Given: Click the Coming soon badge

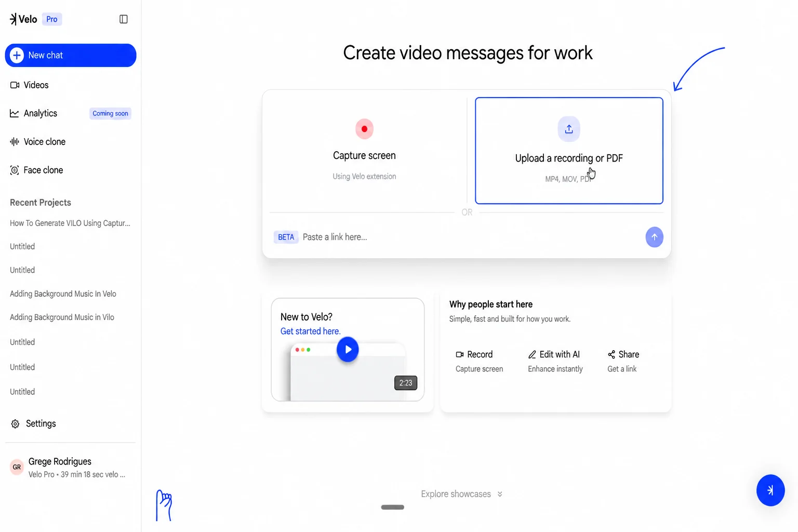Looking at the screenshot, I should 110,113.
